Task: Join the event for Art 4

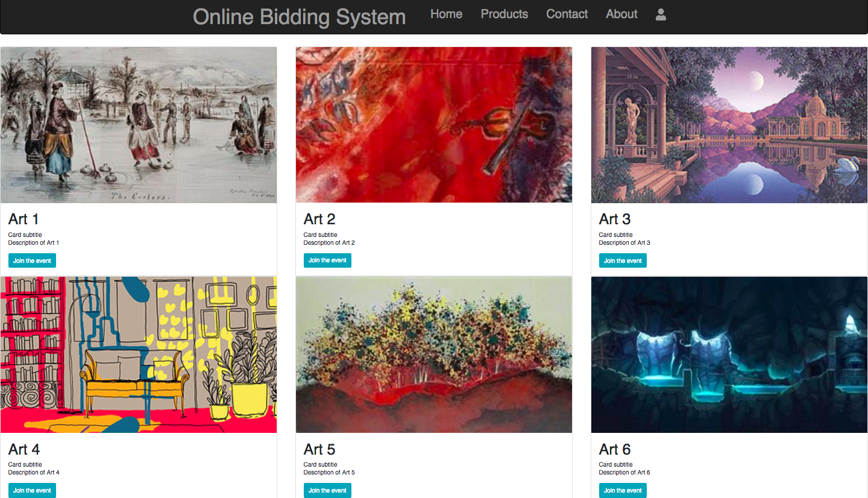Action: (32, 490)
